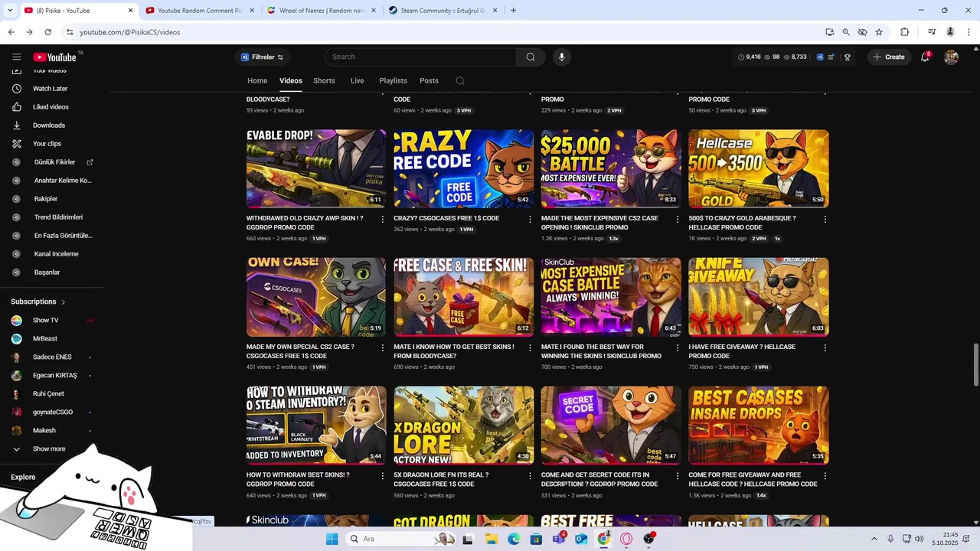Click the search magnifier button

[x=531, y=57]
